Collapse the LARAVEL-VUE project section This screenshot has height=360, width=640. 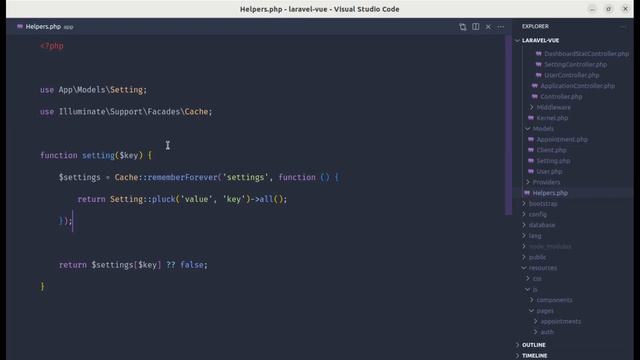(540, 40)
